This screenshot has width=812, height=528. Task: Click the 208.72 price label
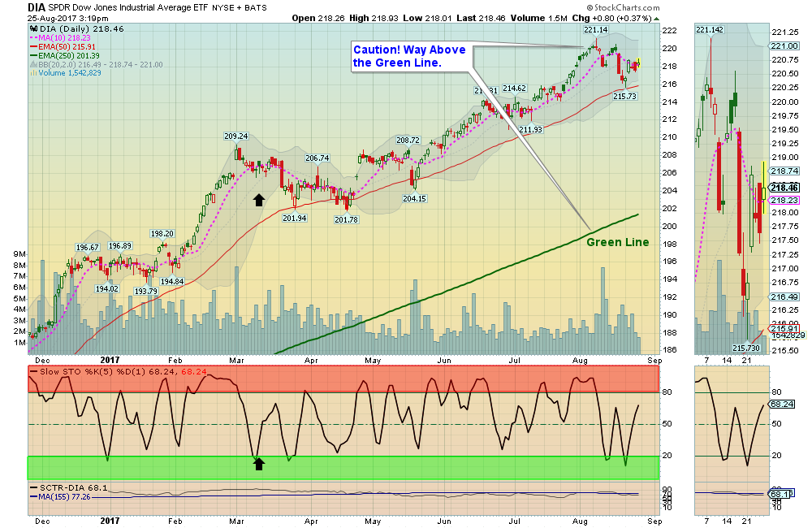coord(408,141)
